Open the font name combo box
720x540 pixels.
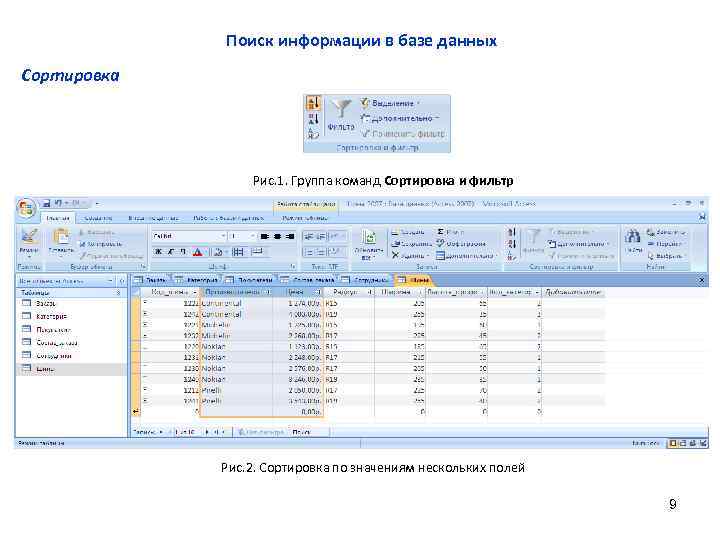(189, 236)
